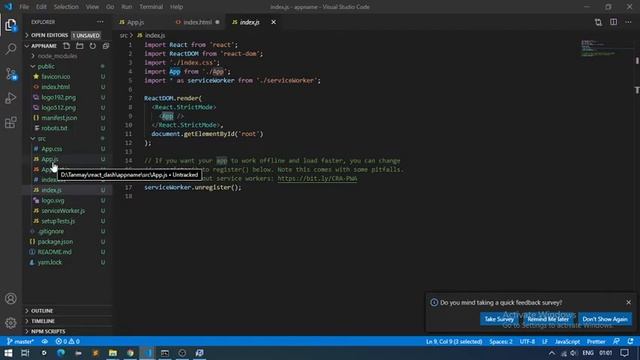Open File Explorer from taskbar
Viewport: 640px width, 360px height.
click(113, 353)
